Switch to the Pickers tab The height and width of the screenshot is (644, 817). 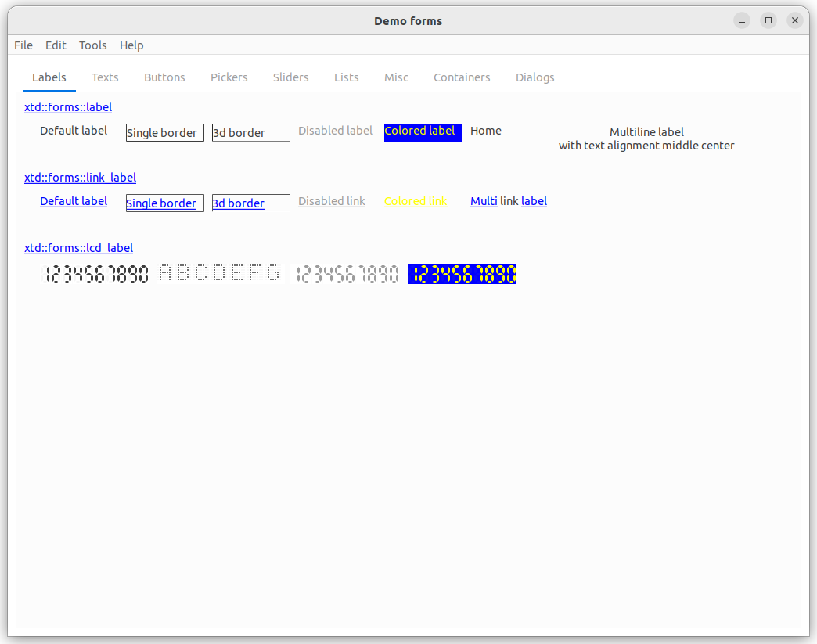click(229, 77)
